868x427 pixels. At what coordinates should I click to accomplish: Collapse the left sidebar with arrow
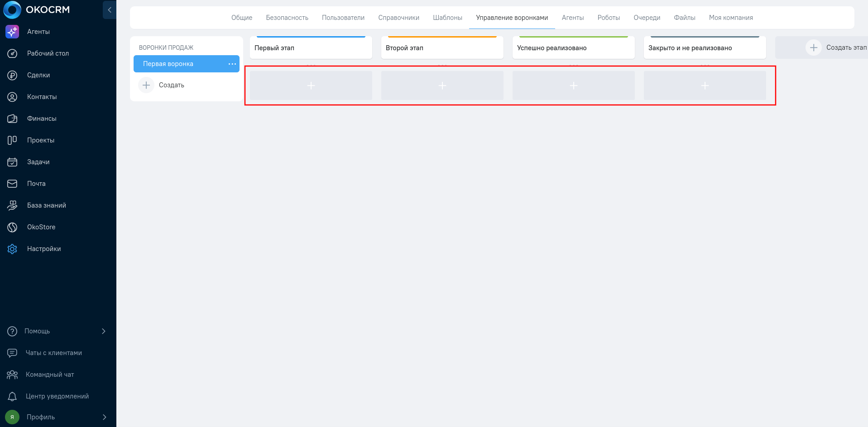(109, 10)
